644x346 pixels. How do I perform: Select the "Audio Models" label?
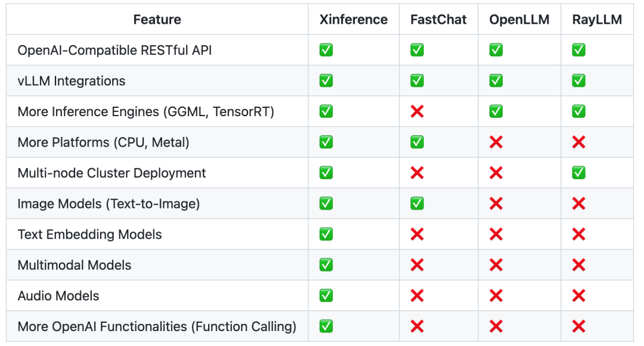click(x=58, y=296)
